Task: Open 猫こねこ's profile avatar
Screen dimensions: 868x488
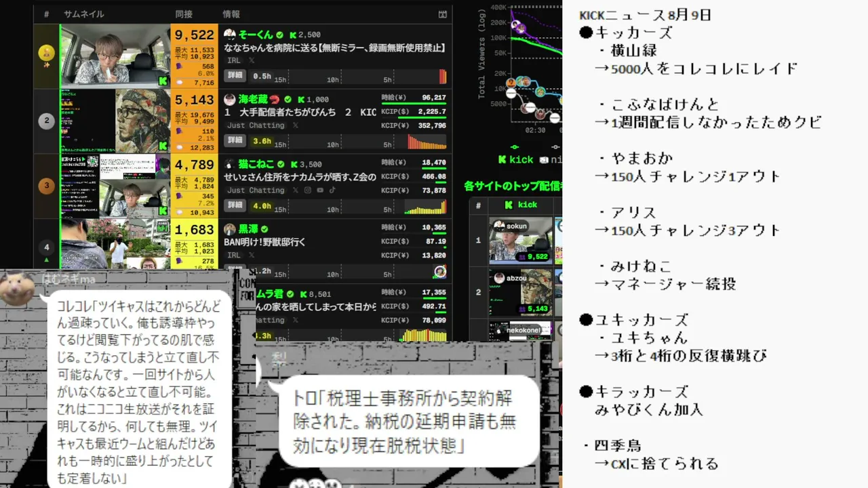Action: tap(229, 164)
